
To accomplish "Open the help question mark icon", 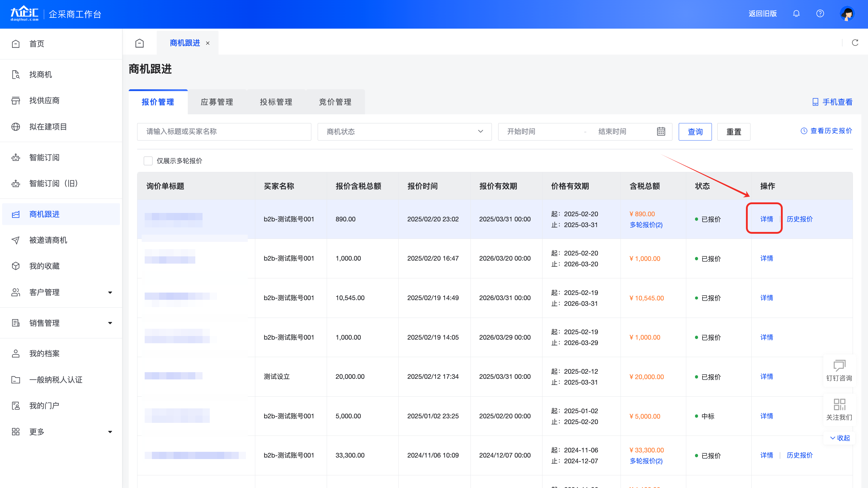I will coord(820,14).
